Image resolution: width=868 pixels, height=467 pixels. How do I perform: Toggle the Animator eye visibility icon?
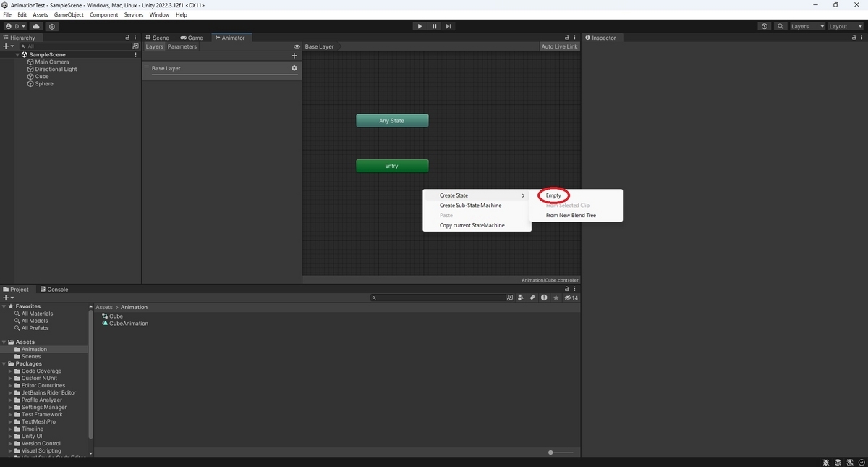297,46
